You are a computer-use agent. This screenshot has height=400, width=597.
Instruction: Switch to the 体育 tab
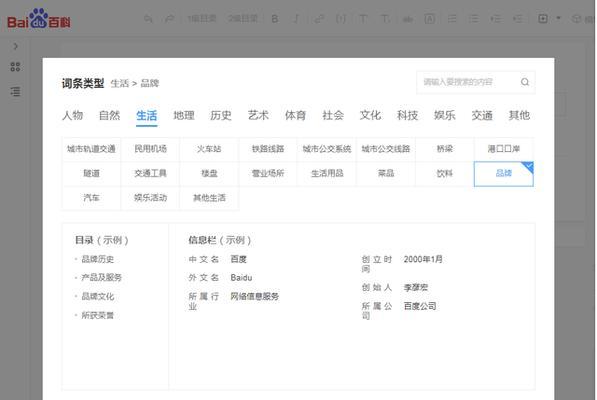click(x=295, y=115)
